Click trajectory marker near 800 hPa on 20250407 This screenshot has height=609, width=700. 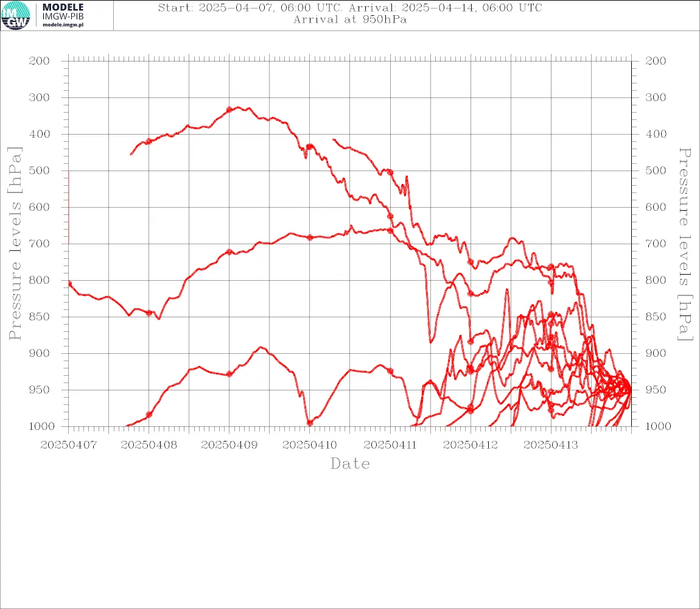(69, 284)
